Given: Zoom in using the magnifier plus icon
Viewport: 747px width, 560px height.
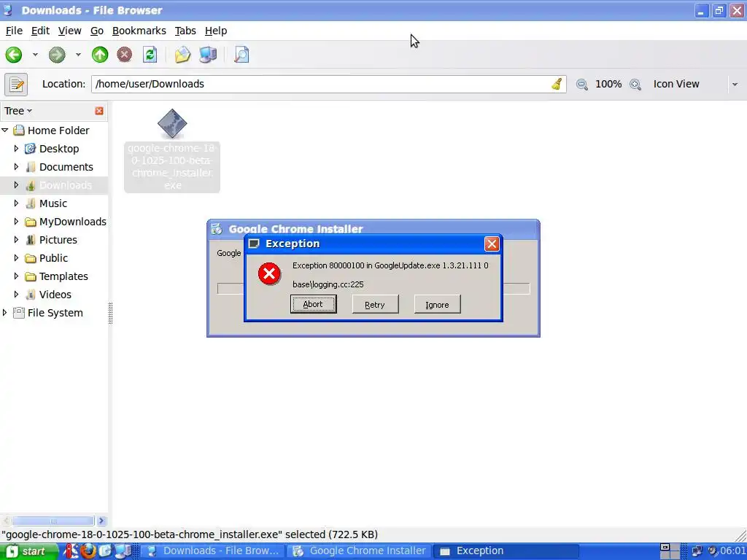Looking at the screenshot, I should click(635, 85).
